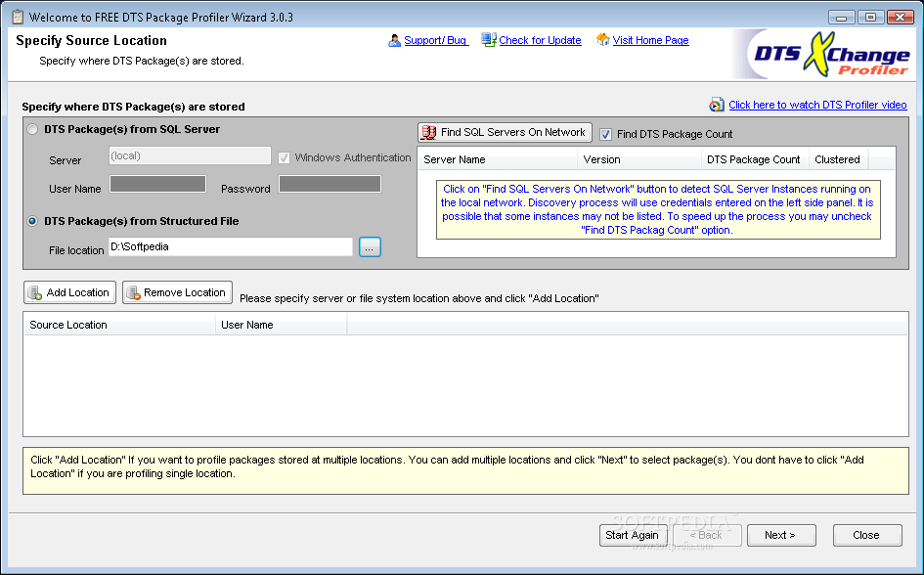
Task: Click the User Name input field
Action: point(158,185)
